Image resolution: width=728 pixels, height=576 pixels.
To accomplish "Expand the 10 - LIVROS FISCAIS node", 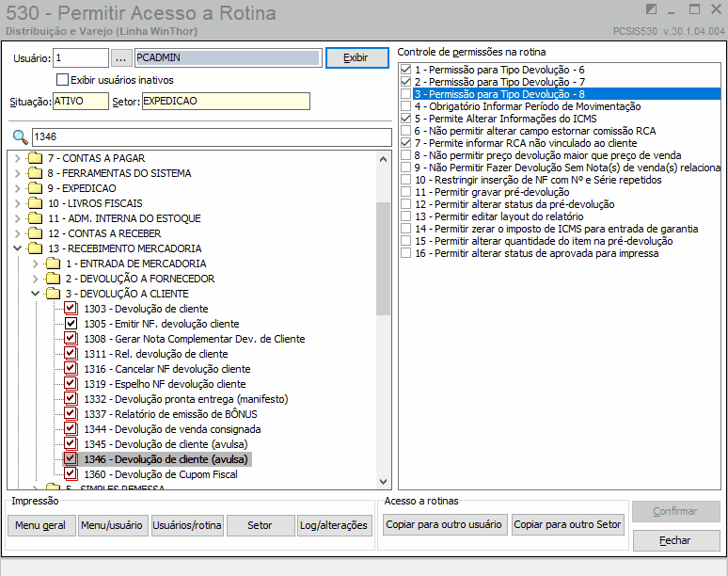I will (18, 203).
